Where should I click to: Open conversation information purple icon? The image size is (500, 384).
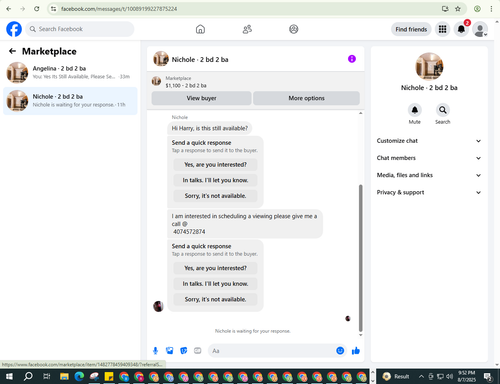pos(352,59)
